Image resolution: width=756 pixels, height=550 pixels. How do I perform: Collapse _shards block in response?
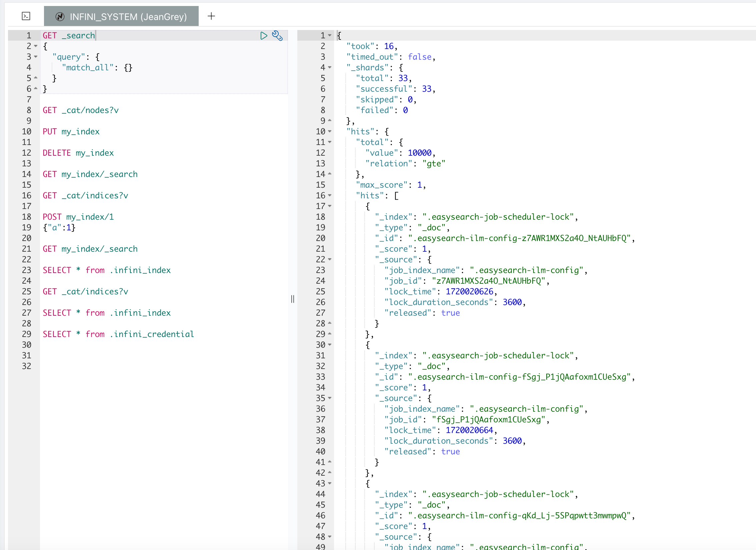coord(330,68)
